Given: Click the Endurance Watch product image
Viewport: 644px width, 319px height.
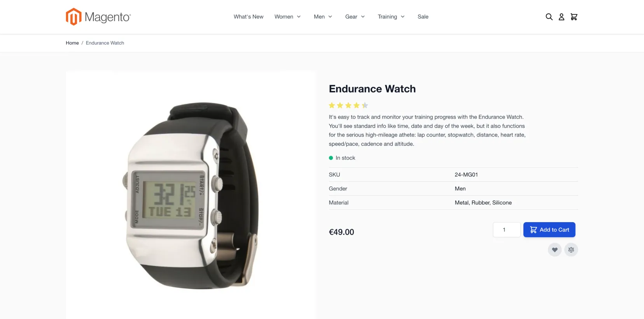Looking at the screenshot, I should point(191,195).
